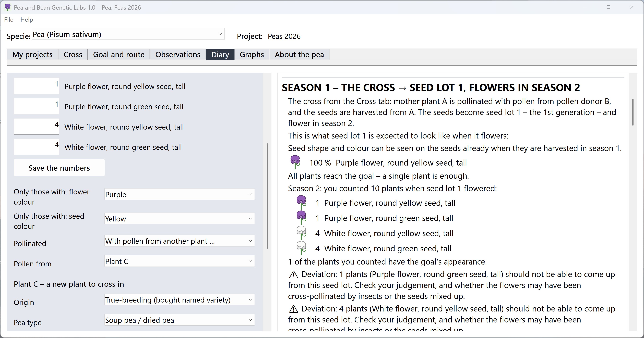
Task: Open the flower colour filter dropdown set to Purple
Action: 179,194
